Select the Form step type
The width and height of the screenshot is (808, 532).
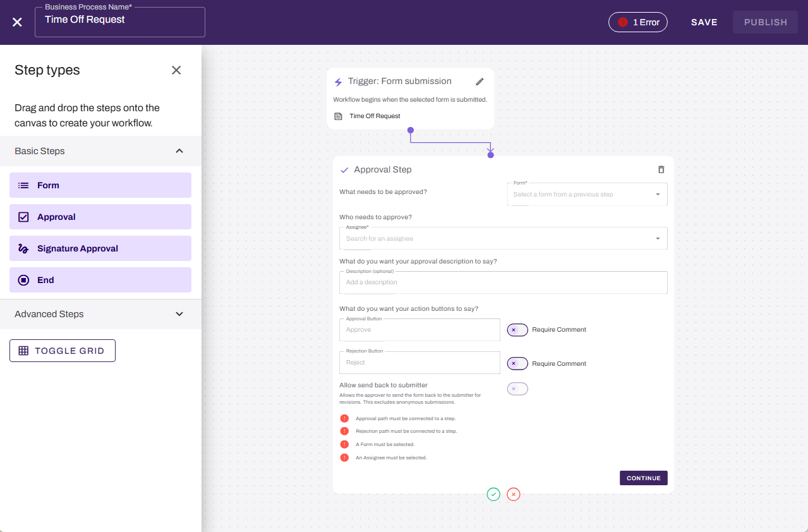(x=100, y=185)
